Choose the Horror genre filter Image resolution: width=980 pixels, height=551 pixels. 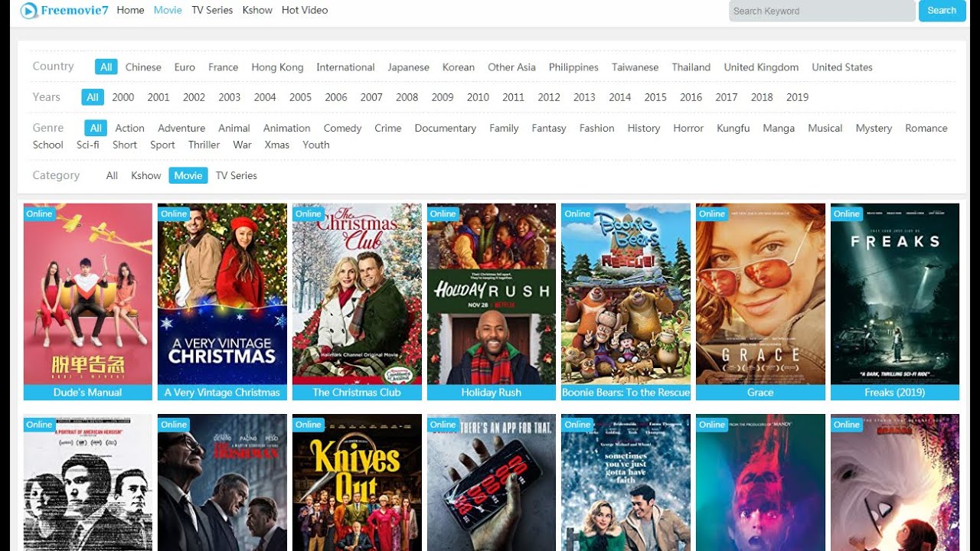click(688, 129)
